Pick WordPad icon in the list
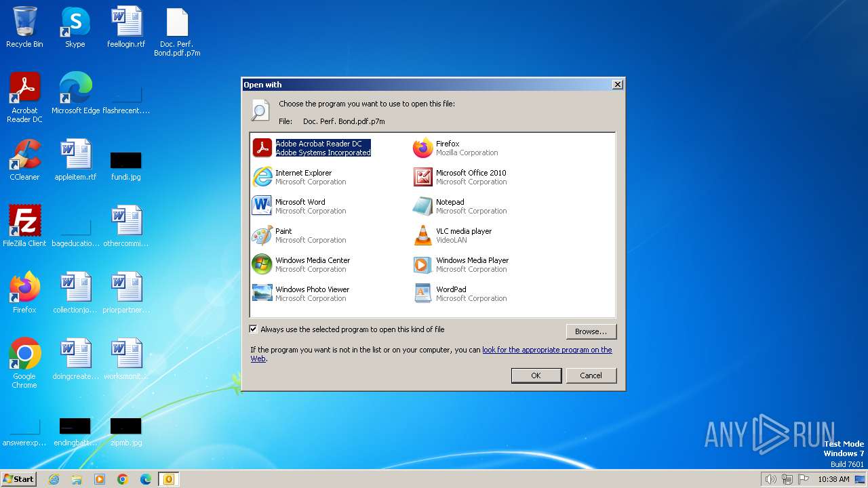This screenshot has width=868, height=488. 423,293
